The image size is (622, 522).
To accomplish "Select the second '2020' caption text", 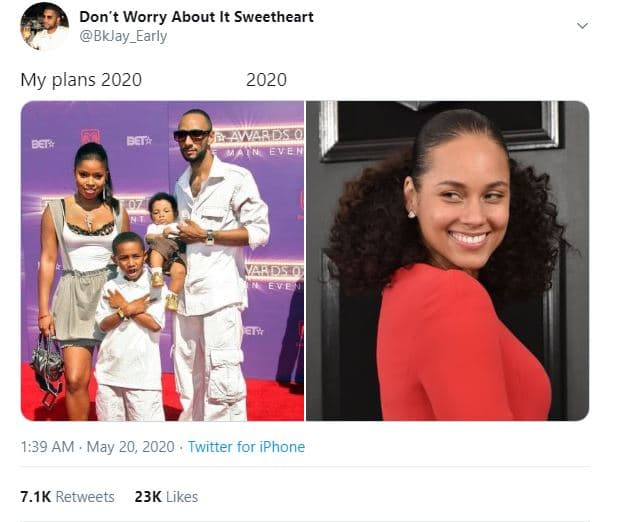I will [266, 80].
